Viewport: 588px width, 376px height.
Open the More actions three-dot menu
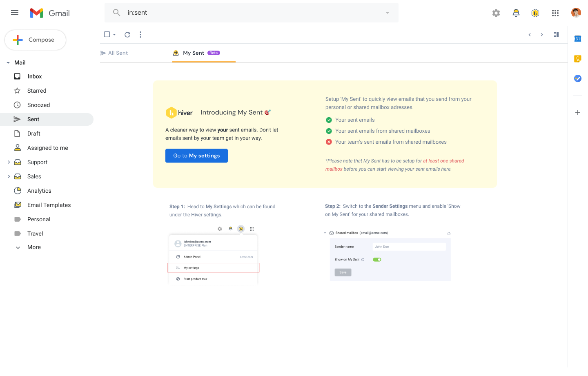coord(140,35)
